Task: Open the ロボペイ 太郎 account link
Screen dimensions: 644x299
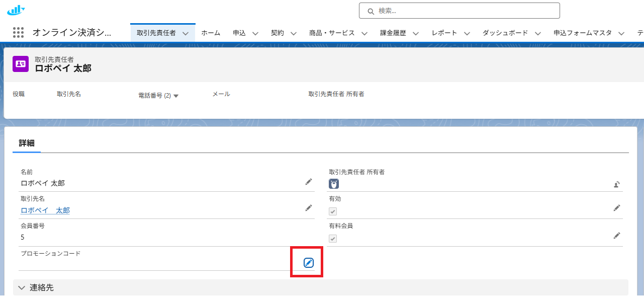Action: (x=45, y=210)
